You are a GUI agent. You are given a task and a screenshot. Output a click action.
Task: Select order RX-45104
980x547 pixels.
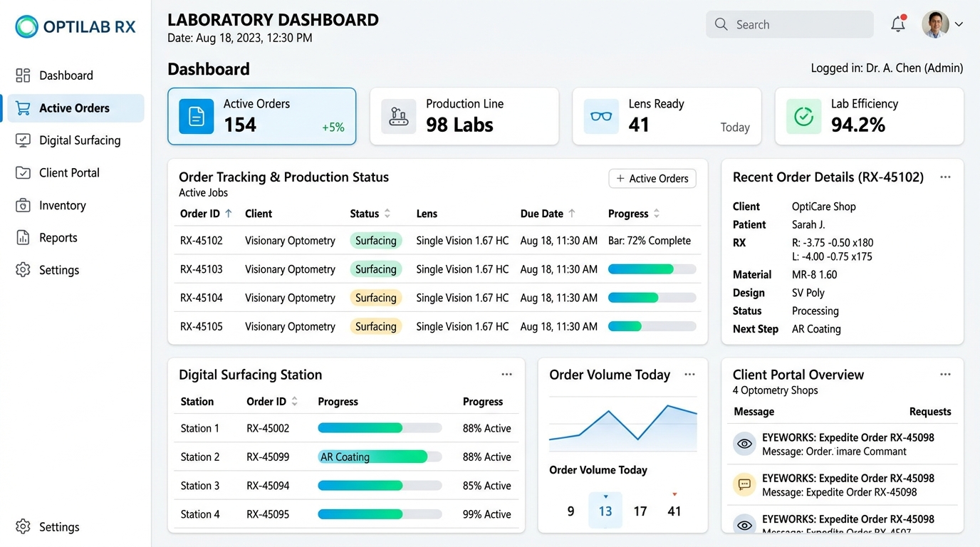(x=437, y=298)
